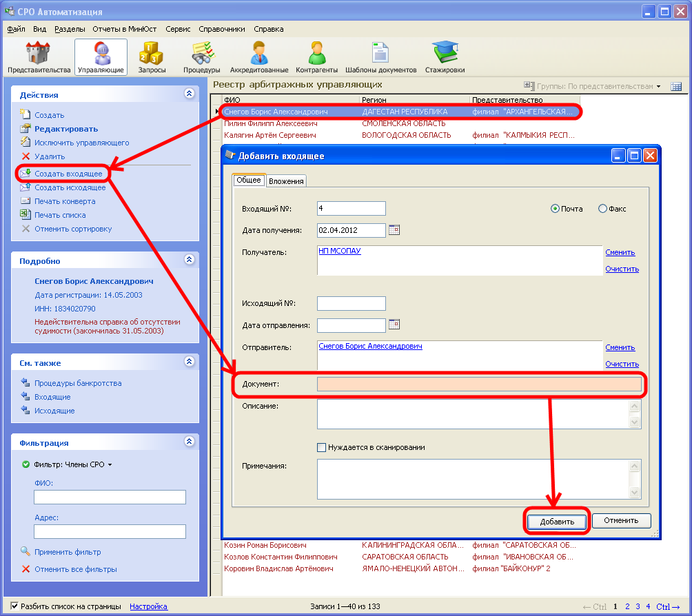
Task: Click the highlighted Документ input field
Action: pos(478,384)
